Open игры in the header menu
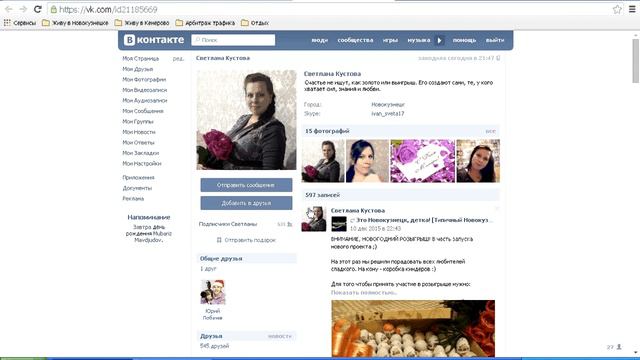The width and height of the screenshot is (640, 360). (x=390, y=40)
